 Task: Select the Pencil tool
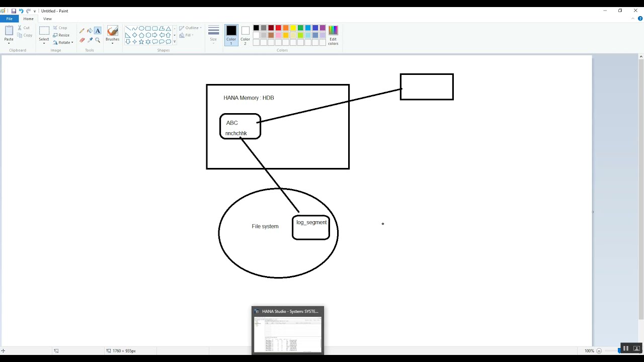pos(82,31)
